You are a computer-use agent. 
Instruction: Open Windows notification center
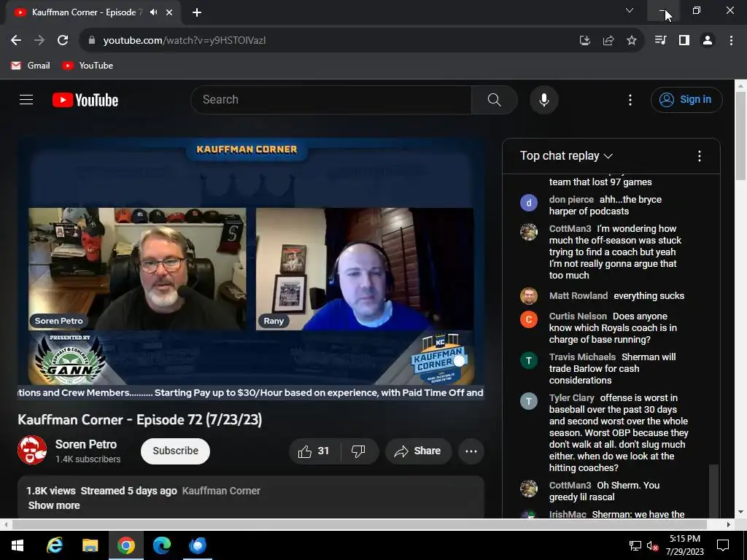pos(723,545)
